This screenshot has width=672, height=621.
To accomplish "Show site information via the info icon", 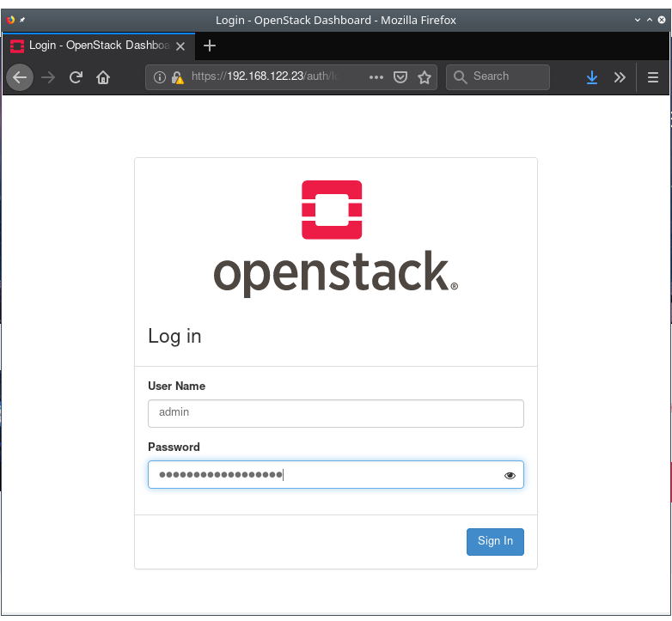I will (160, 77).
